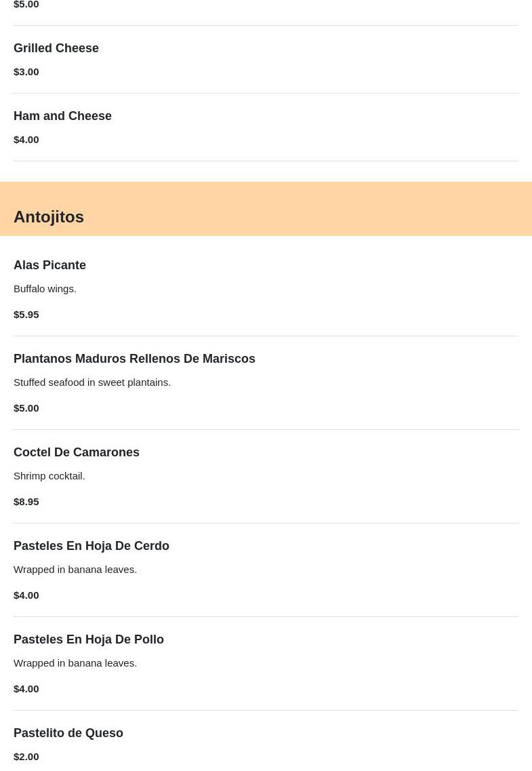The width and height of the screenshot is (532, 771).
Task: Open the Pastelito de Queso item
Action: pyautogui.click(x=68, y=733)
